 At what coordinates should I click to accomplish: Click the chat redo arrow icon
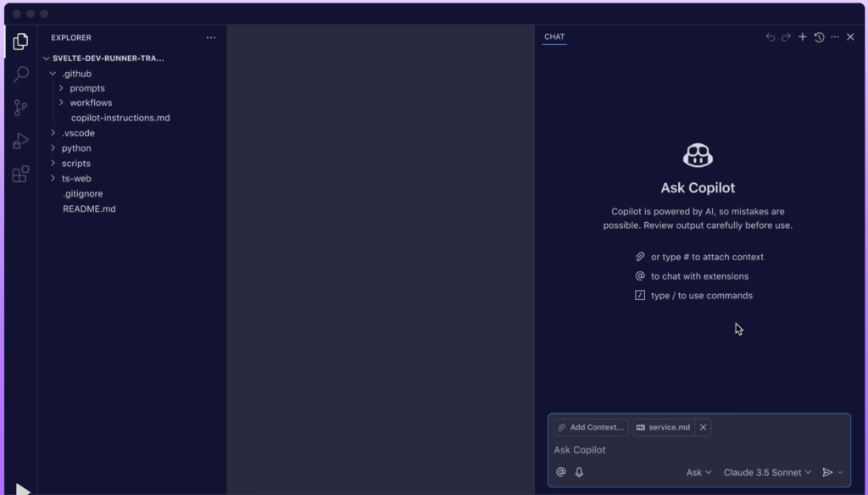(786, 37)
